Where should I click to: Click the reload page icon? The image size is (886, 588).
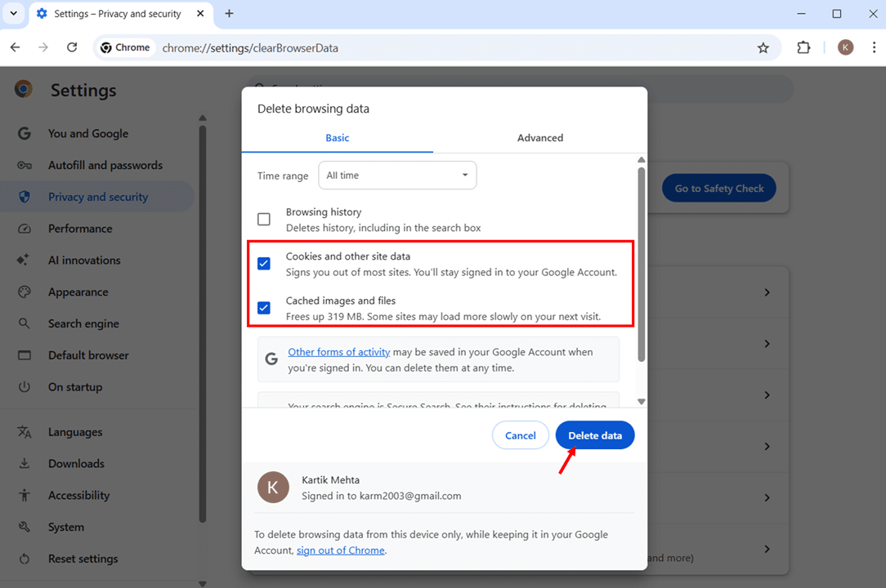[72, 47]
